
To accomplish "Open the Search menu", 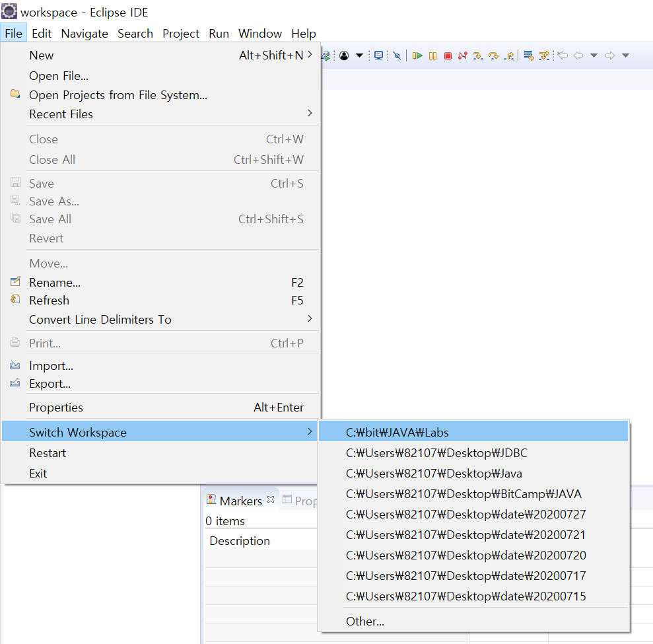I will point(135,33).
